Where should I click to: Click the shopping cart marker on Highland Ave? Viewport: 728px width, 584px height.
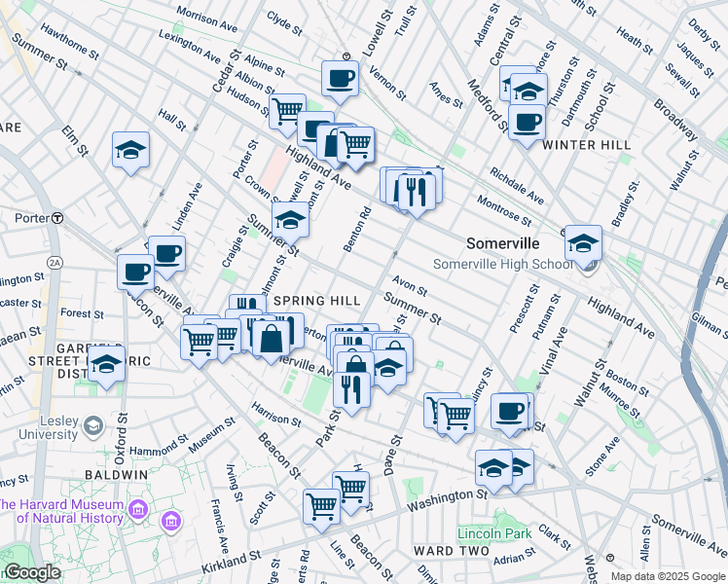pyautogui.click(x=356, y=145)
